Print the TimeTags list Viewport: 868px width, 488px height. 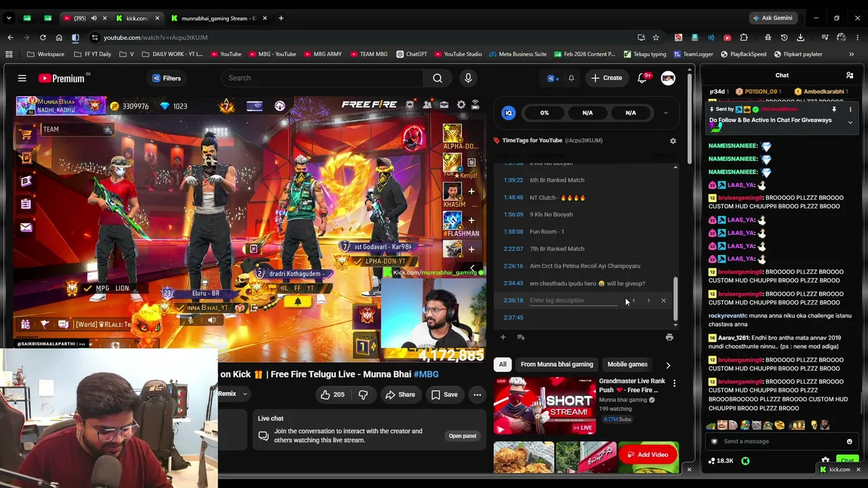[669, 337]
